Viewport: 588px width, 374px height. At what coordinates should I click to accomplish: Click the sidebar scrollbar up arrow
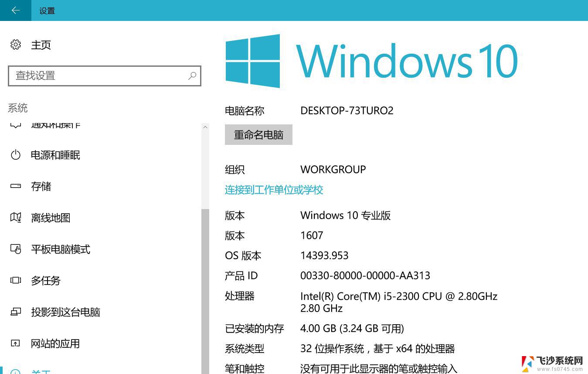(x=205, y=127)
